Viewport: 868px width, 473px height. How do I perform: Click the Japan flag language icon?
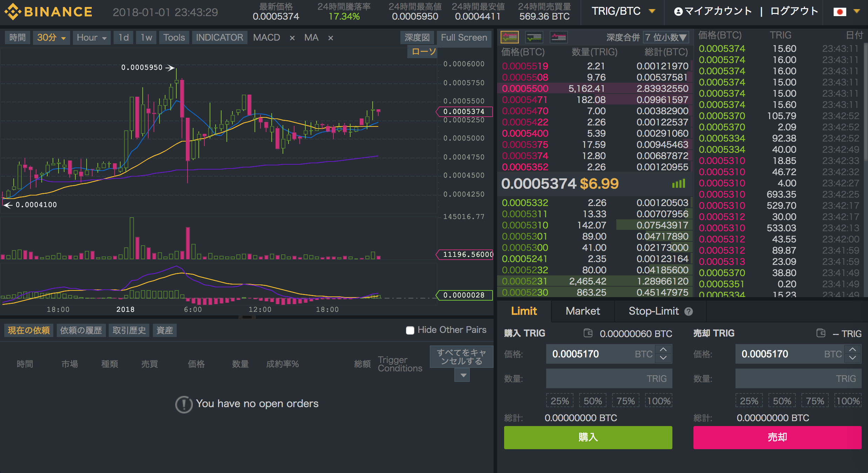[840, 12]
